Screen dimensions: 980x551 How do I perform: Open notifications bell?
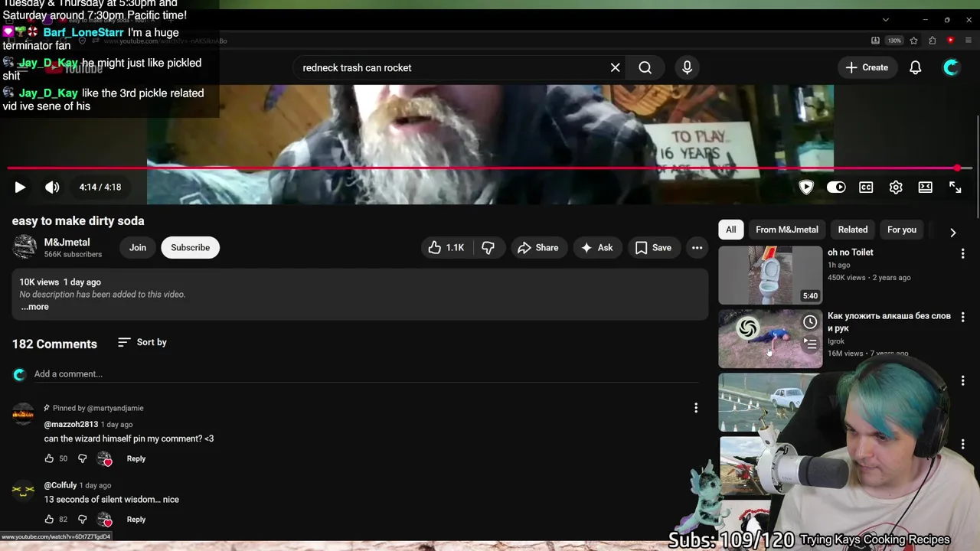coord(915,67)
